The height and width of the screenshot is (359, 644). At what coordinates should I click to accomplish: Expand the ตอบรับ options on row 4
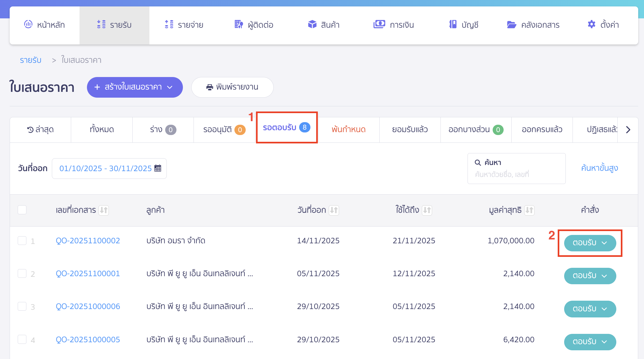pos(605,342)
